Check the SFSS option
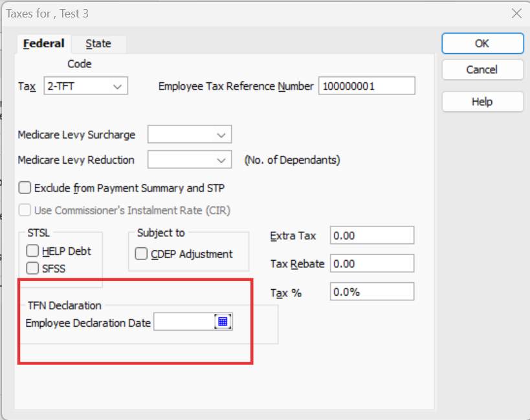Screen dimensions: 530x420 32,269
